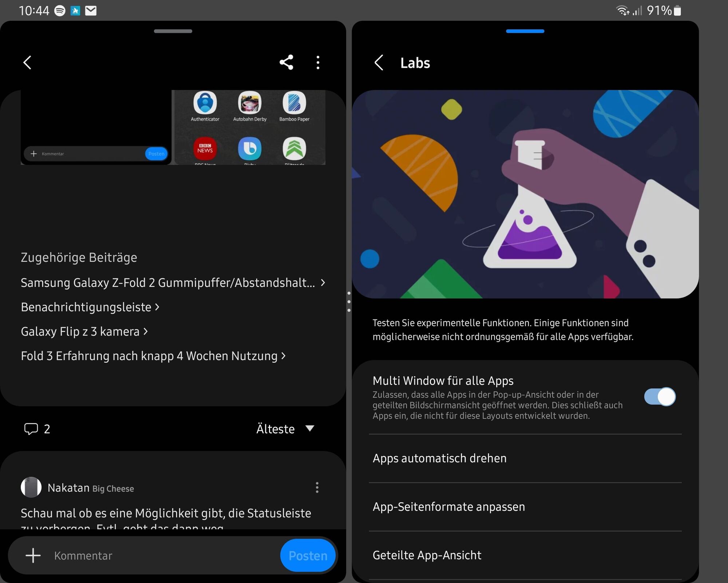Go back from Labs settings
This screenshot has height=583, width=728.
pos(379,63)
